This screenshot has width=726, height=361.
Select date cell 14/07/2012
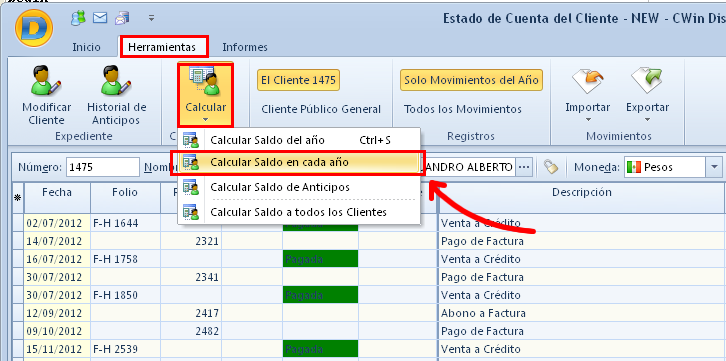coord(57,241)
